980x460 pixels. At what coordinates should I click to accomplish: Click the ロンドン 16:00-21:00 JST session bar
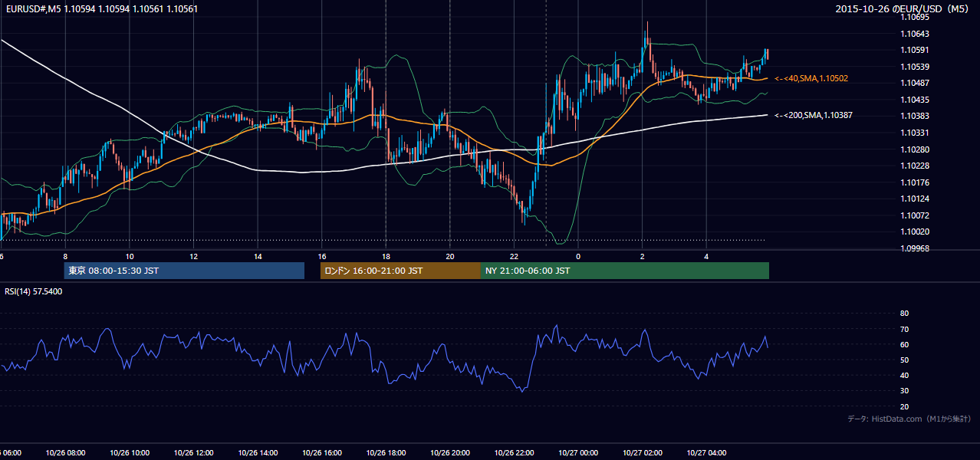point(400,271)
